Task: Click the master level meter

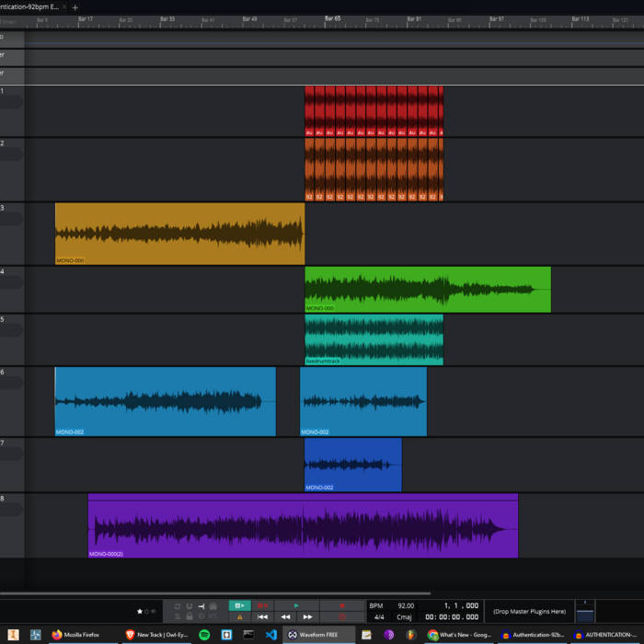Action: pos(585,611)
